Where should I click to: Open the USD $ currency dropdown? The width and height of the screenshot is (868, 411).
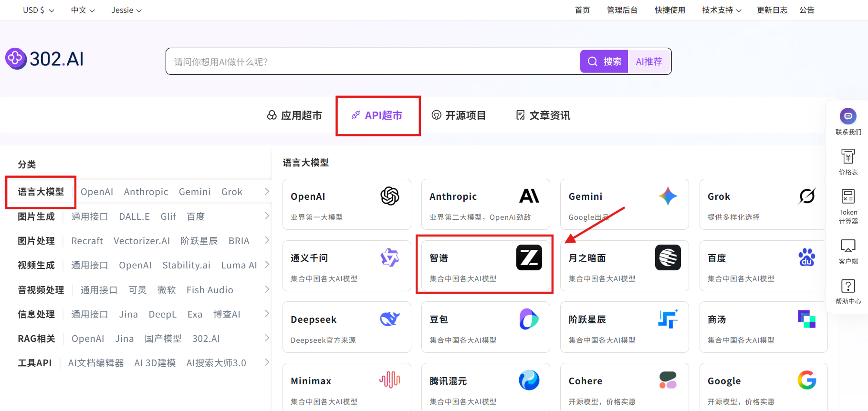[x=39, y=10]
